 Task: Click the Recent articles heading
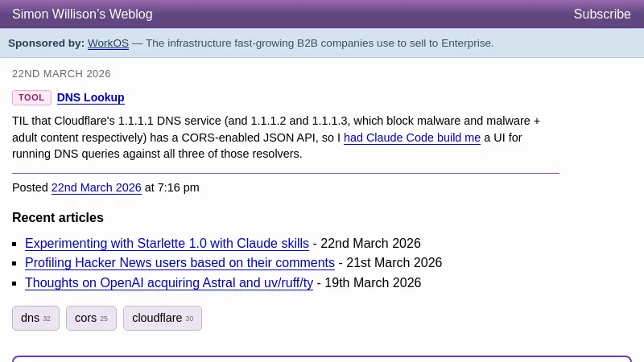58,218
